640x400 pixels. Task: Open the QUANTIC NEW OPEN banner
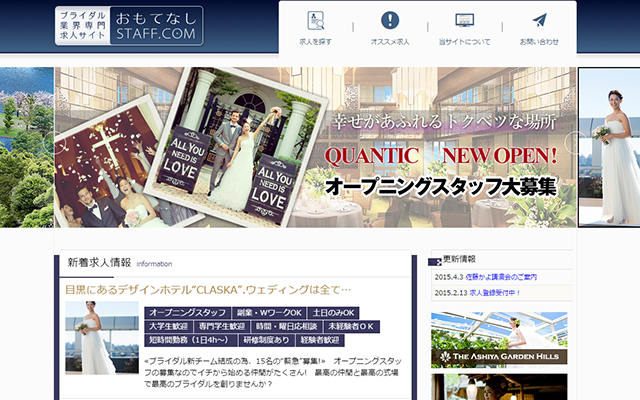coord(315,147)
